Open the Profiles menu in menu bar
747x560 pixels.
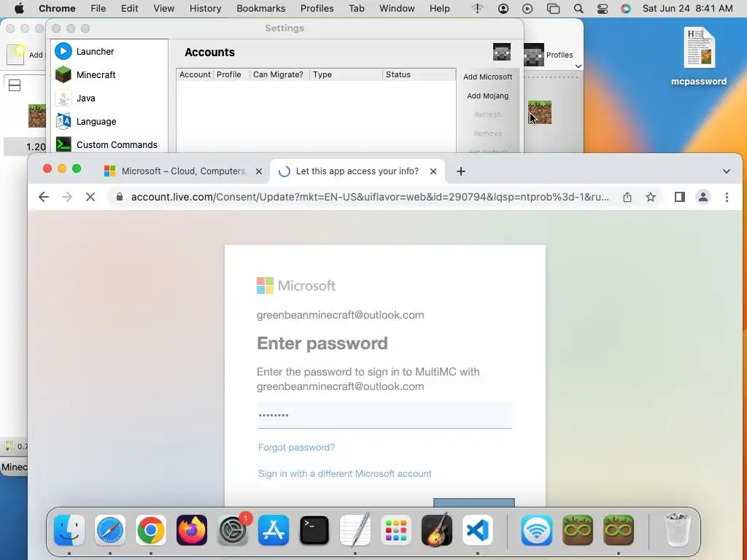click(x=317, y=9)
